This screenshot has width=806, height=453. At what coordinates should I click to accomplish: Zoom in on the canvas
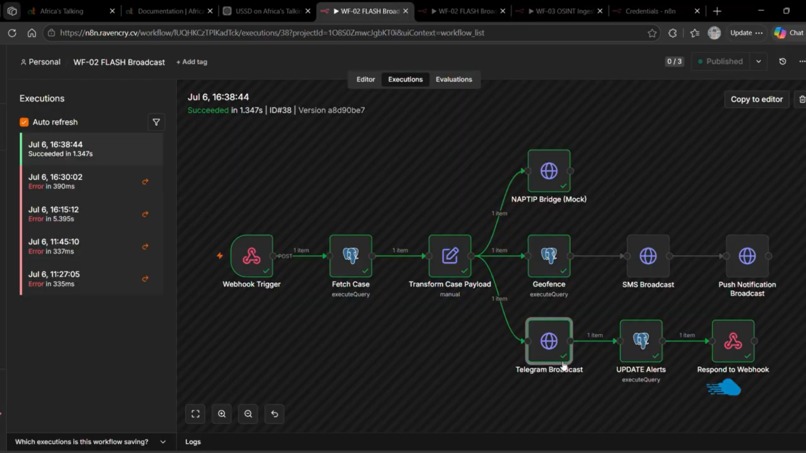222,414
